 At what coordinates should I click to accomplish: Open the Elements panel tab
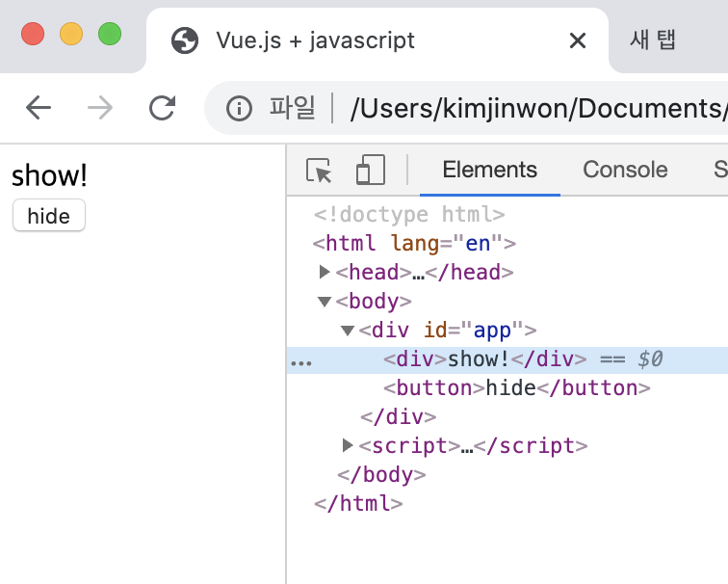coord(490,170)
